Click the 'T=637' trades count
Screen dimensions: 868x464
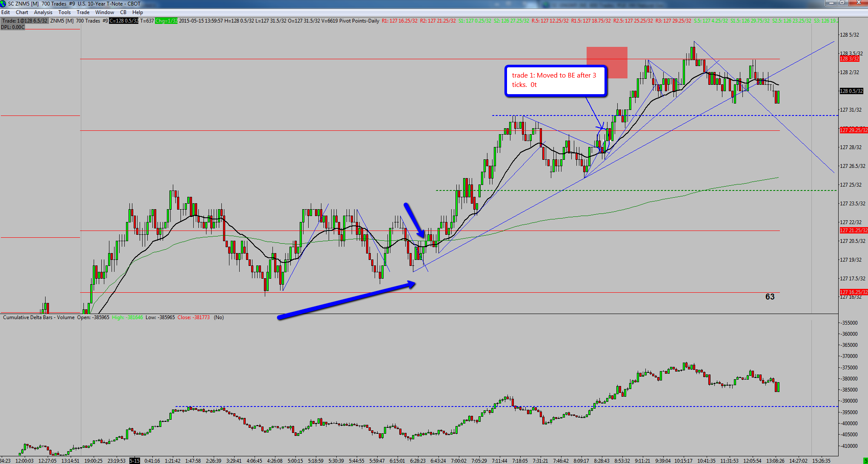[x=147, y=21]
